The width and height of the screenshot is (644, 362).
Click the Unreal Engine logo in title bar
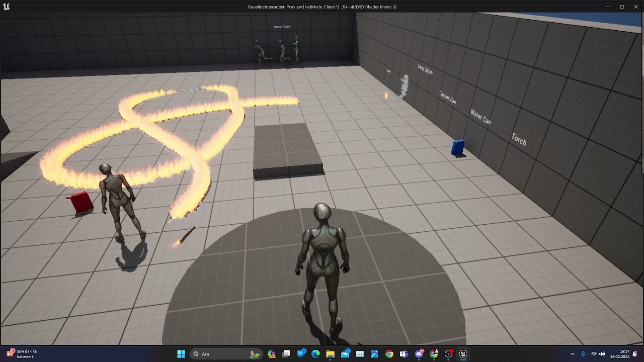(x=6, y=7)
